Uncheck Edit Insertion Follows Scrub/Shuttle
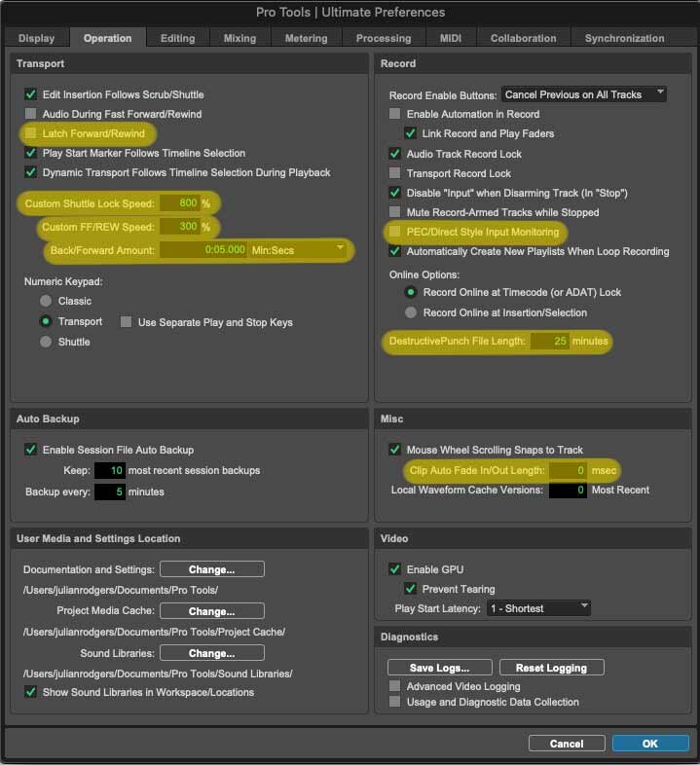The image size is (700, 765). (x=31, y=94)
